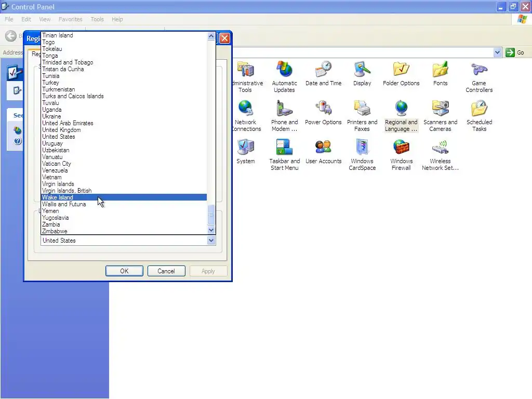Open Taskbar and Start Menu icon

click(284, 148)
